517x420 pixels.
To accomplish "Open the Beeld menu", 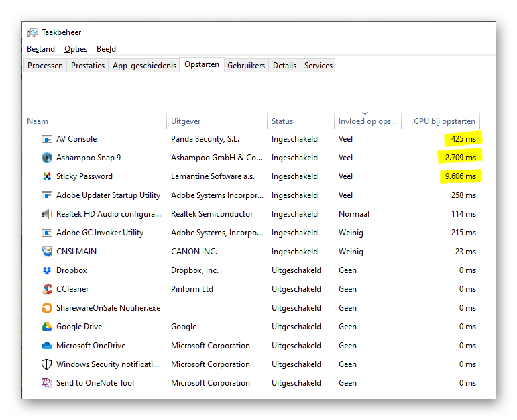I will pyautogui.click(x=106, y=49).
